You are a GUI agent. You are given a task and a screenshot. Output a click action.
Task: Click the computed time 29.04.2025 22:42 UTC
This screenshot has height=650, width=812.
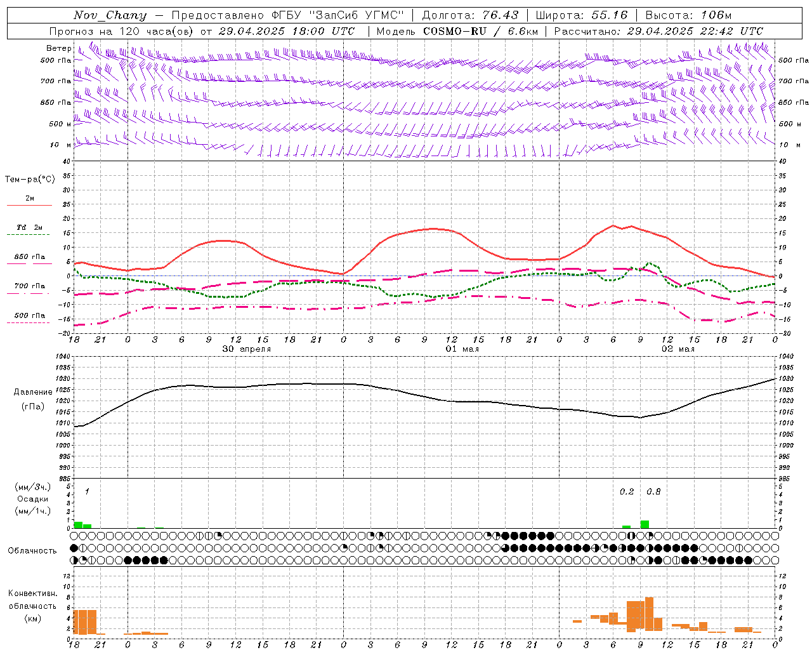pos(695,31)
